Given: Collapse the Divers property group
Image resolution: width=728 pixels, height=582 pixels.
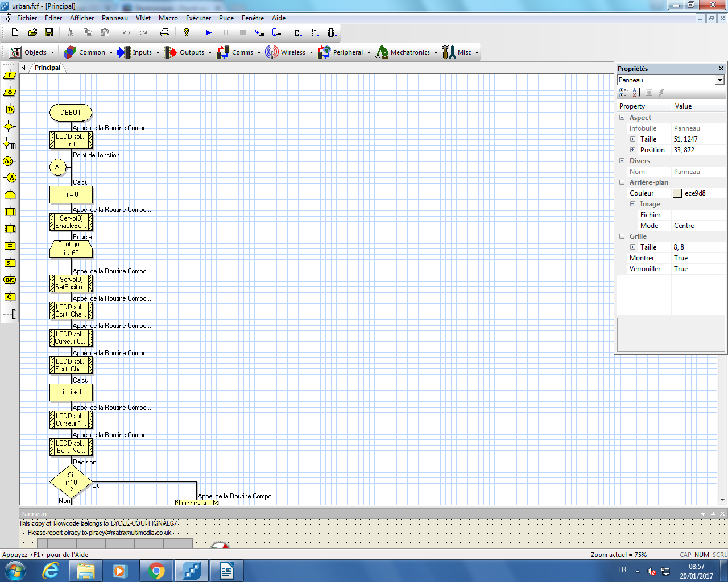Looking at the screenshot, I should pos(622,161).
